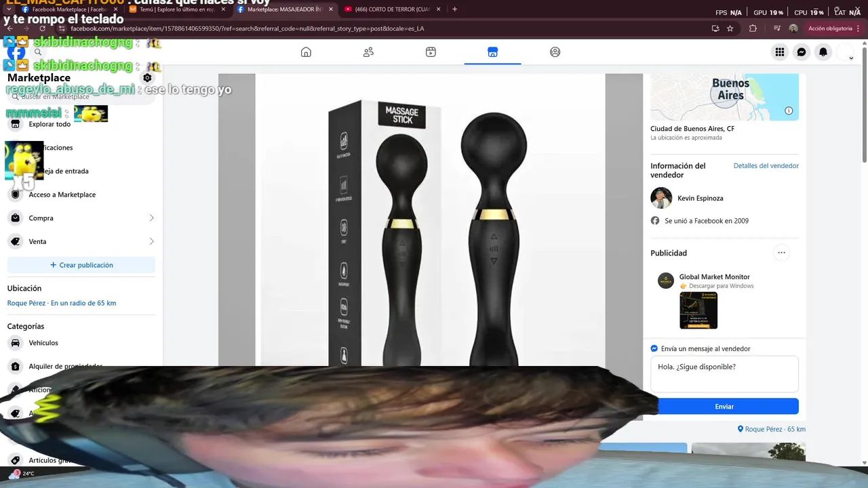Open the account profile picture menu
The height and width of the screenshot is (488, 868).
coord(845,52)
